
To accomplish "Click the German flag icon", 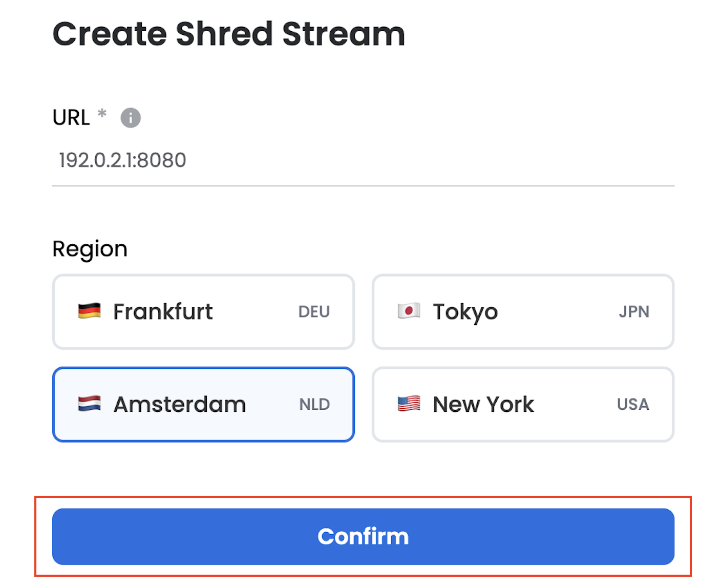I will click(x=89, y=311).
